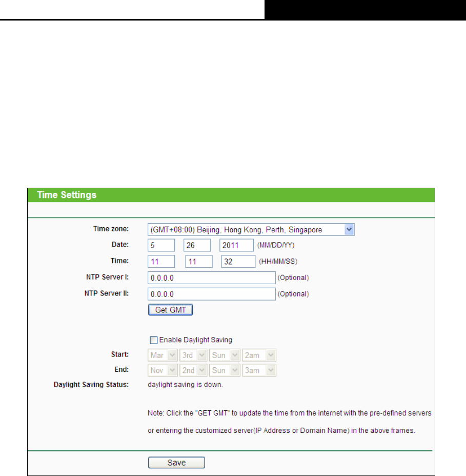Click the Date month field showing 5

161,245
